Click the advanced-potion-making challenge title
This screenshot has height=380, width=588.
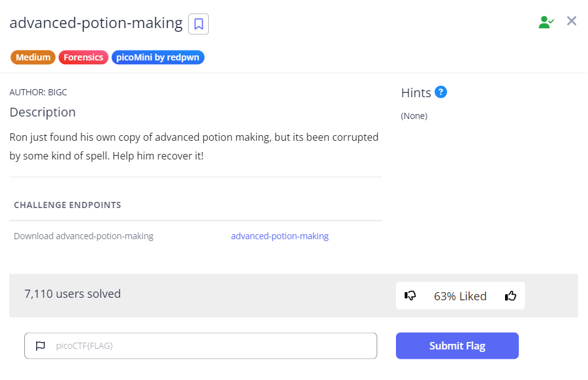[96, 24]
